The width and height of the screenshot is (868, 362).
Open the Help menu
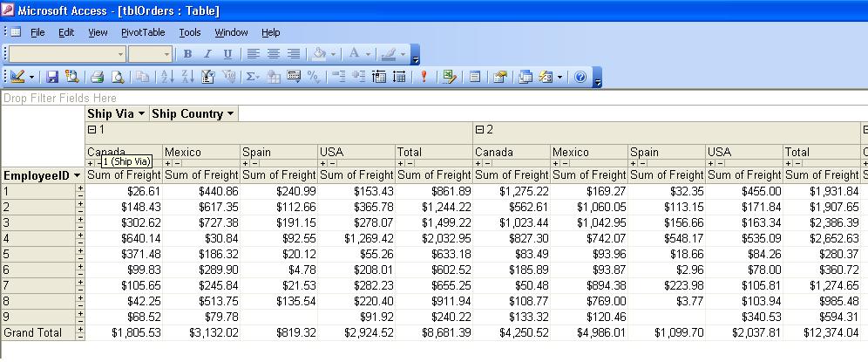click(271, 32)
